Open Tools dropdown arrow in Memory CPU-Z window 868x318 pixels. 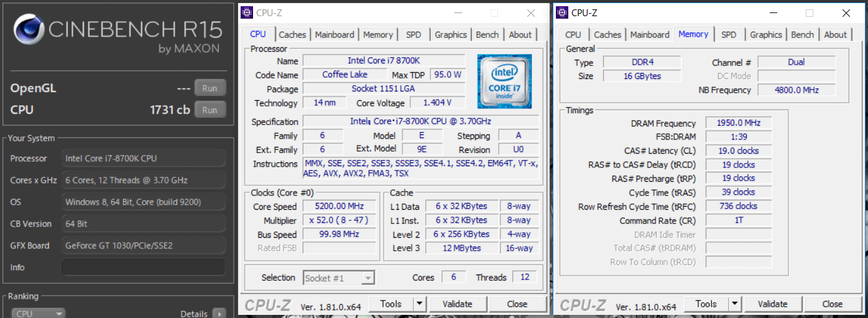click(734, 304)
